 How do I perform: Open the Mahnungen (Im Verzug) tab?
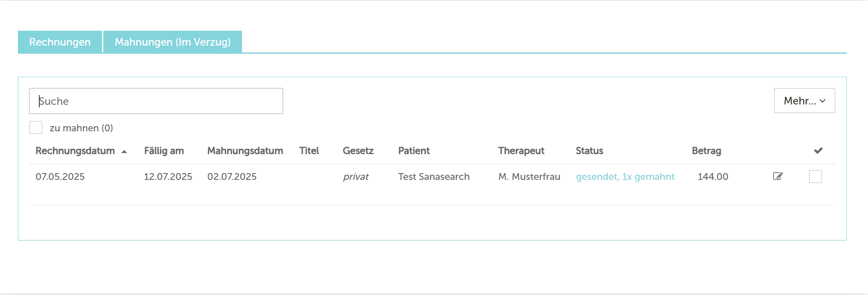pyautogui.click(x=173, y=42)
